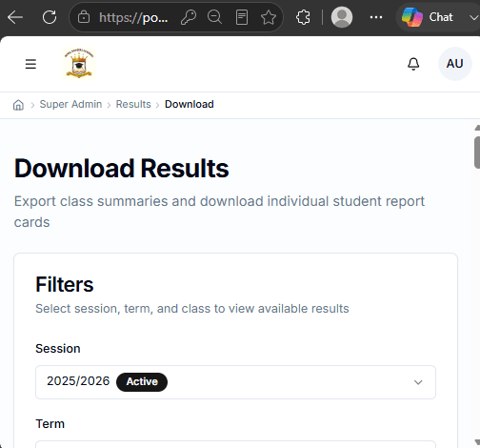Viewport: 480px width, 448px height.
Task: Click the URL address text
Action: 133,17
